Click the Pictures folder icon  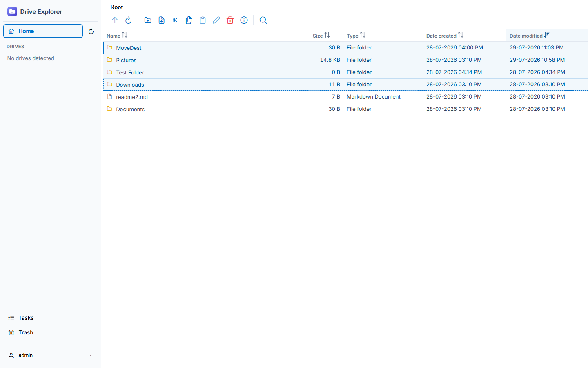pos(109,60)
